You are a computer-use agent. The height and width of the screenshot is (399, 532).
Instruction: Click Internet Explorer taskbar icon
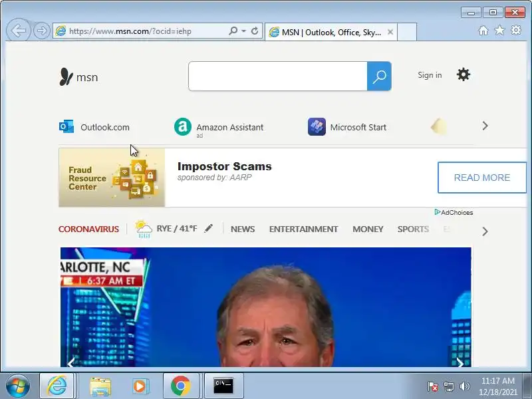click(x=57, y=386)
